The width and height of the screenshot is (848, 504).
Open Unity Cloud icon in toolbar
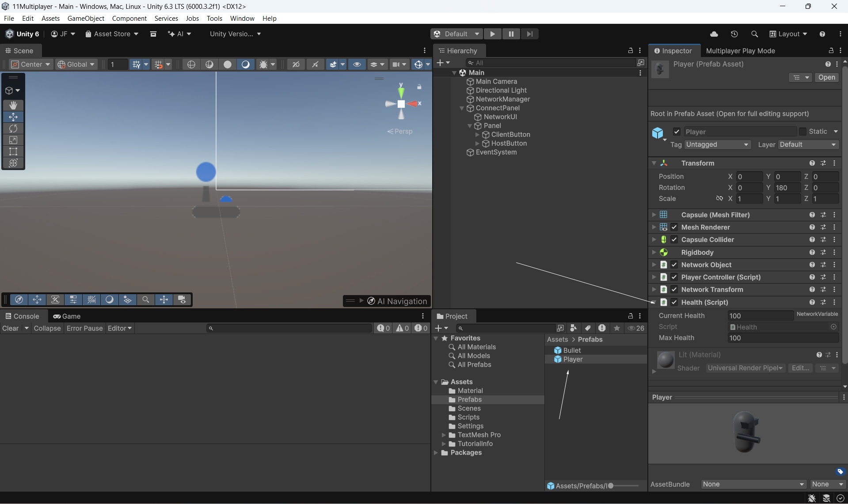(x=714, y=34)
